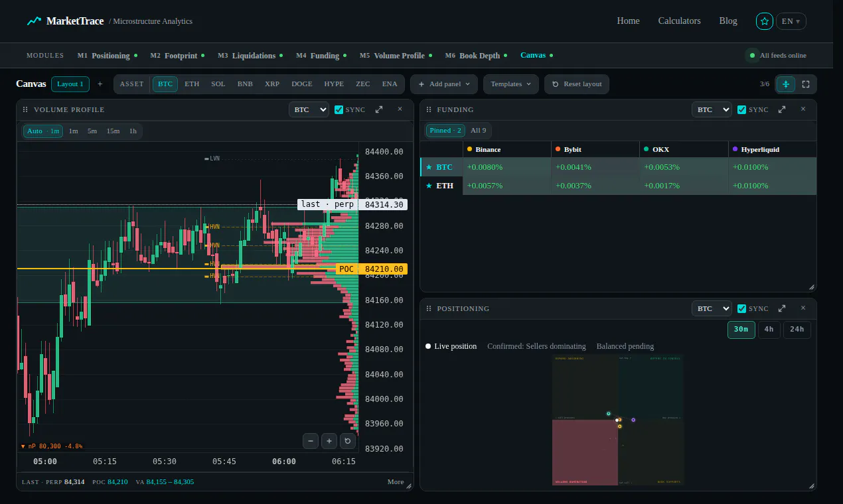The width and height of the screenshot is (843, 504).
Task: Select ETH in asset selector bar
Action: [192, 84]
